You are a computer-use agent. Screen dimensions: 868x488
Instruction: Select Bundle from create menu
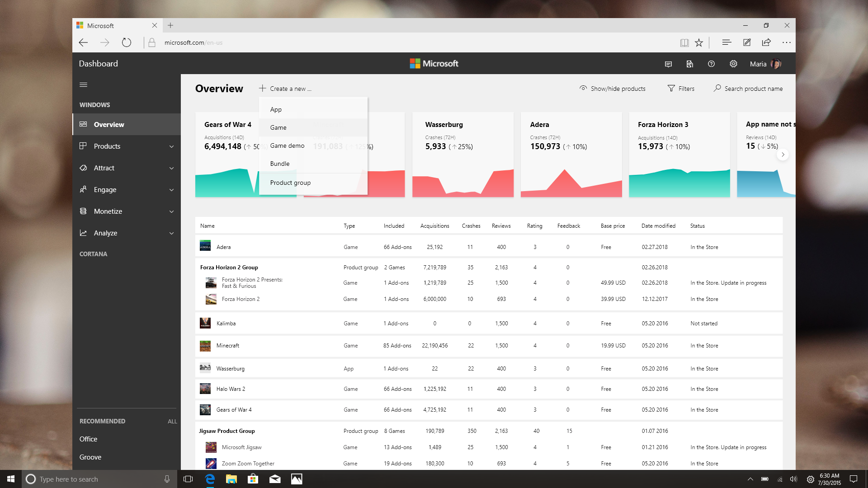point(313,164)
